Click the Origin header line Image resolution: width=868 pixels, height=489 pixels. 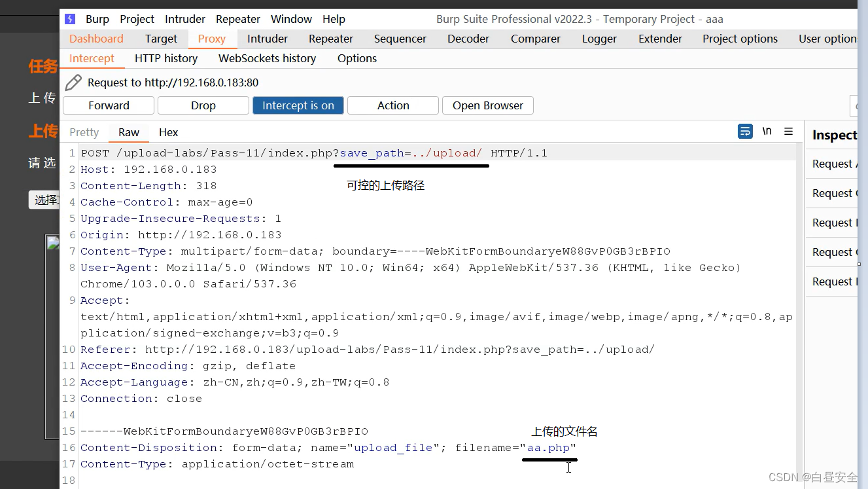[x=181, y=235]
